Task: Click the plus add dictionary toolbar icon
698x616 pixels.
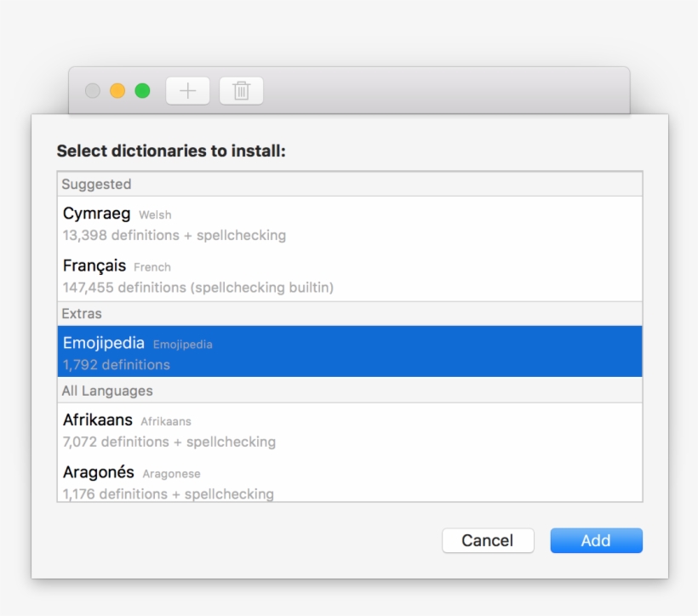Action: point(188,91)
